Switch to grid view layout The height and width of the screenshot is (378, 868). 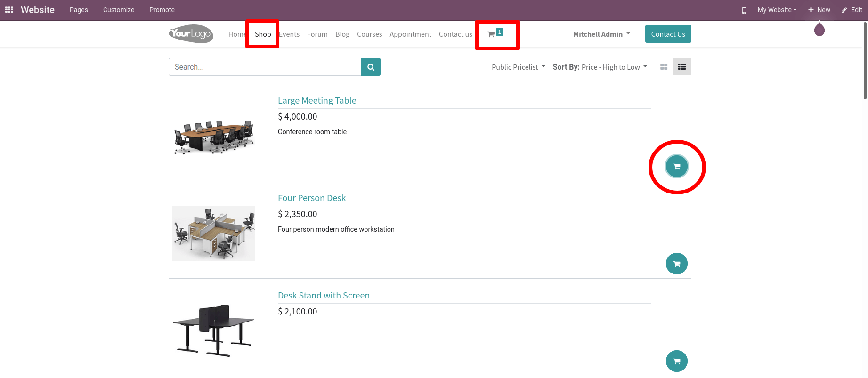coord(664,67)
